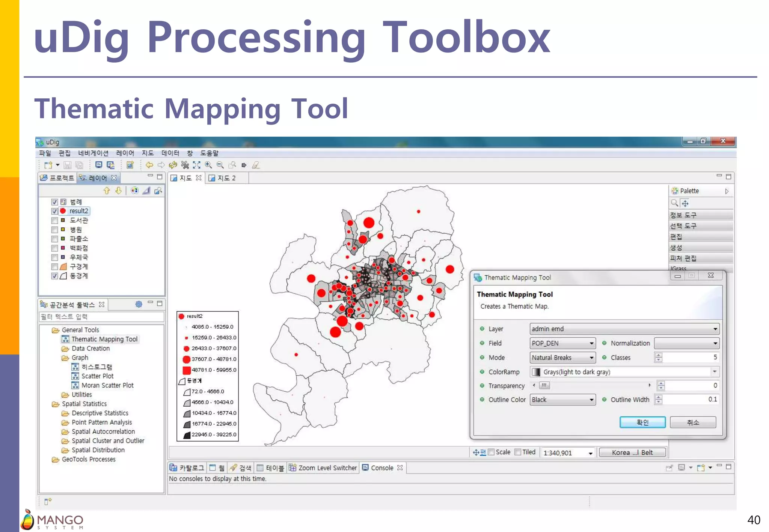
Task: Click the Palette zoom magnifier tool
Action: (x=674, y=203)
